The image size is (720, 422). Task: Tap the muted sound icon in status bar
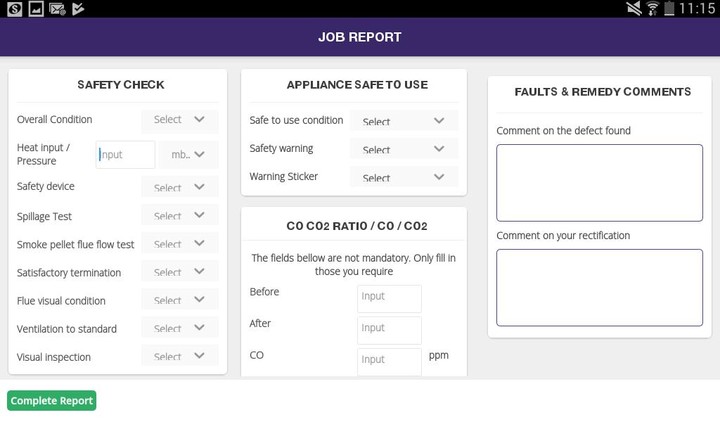click(634, 8)
